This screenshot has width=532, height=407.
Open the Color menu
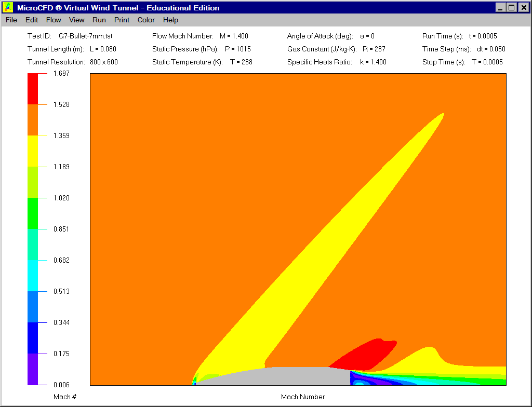(x=146, y=20)
